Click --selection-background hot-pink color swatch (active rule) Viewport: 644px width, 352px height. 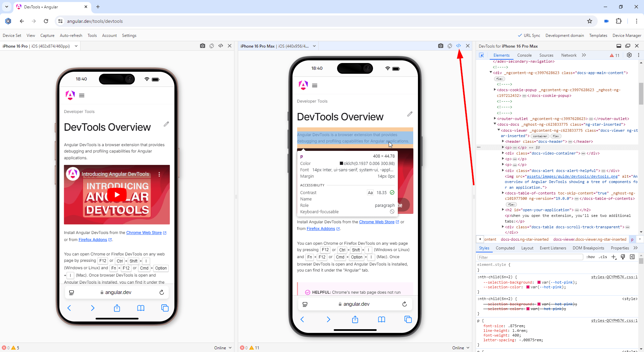click(539, 282)
